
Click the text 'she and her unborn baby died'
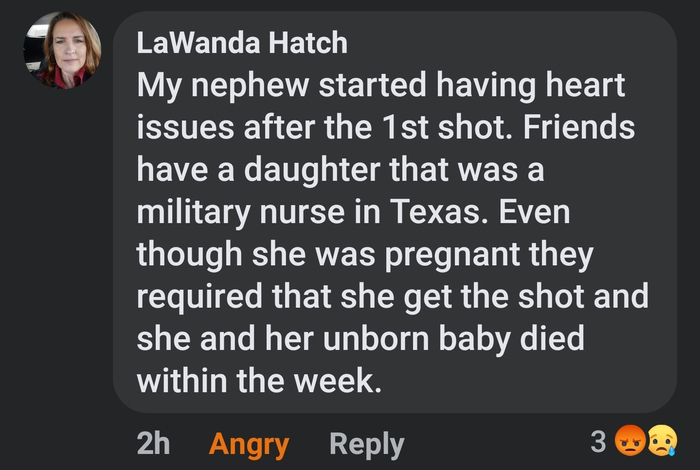pos(359,339)
